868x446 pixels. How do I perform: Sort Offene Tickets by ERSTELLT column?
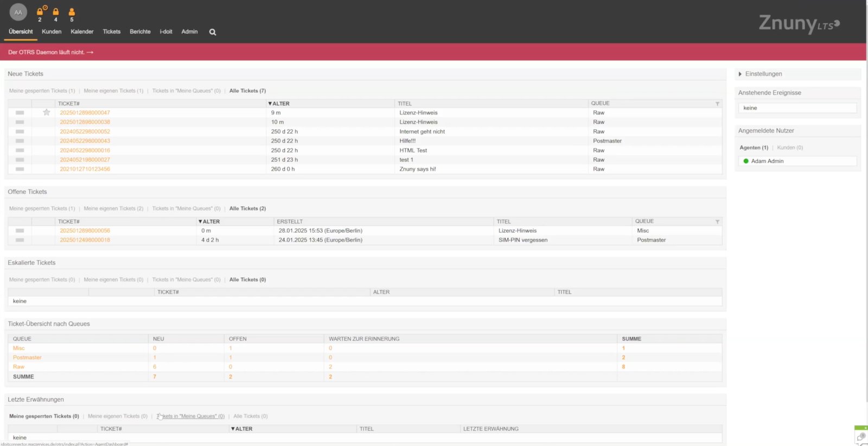tap(290, 221)
